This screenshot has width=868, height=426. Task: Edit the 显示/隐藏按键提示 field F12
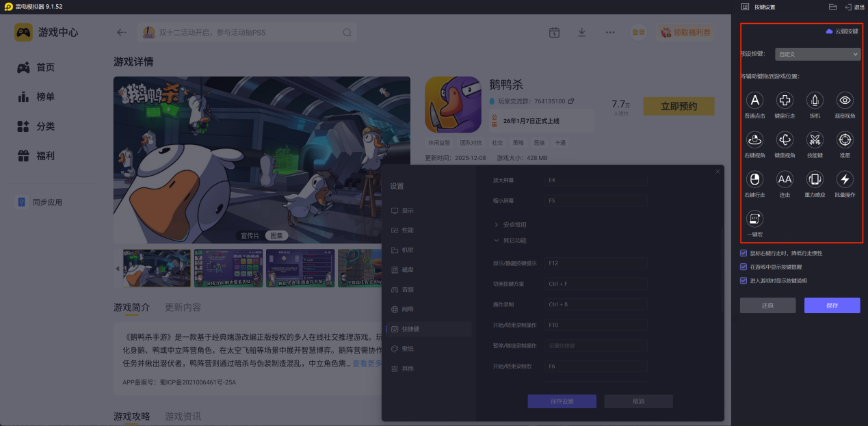pos(596,263)
